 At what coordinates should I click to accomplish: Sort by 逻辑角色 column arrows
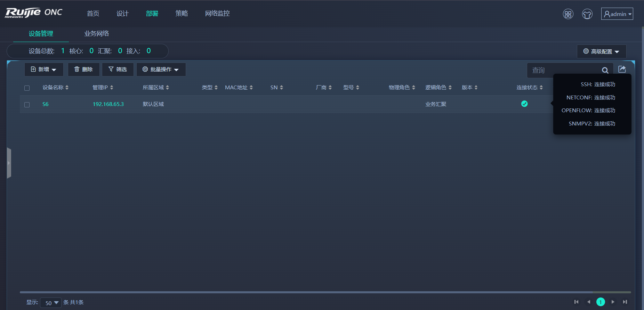(450, 88)
